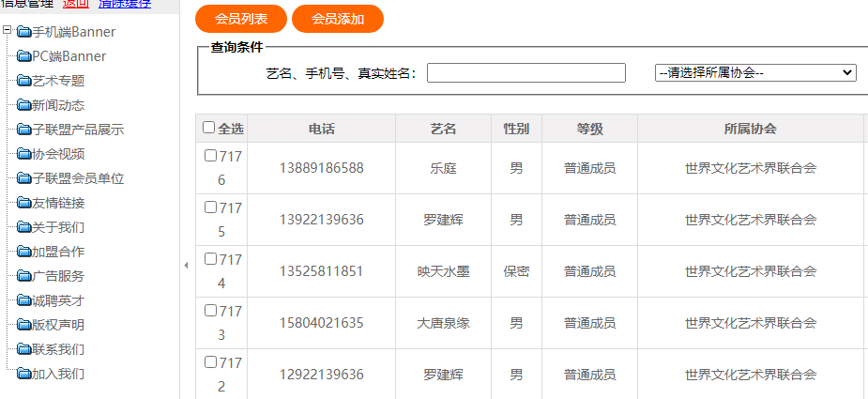
Task: Click the 保密 gender cell
Action: click(516, 271)
